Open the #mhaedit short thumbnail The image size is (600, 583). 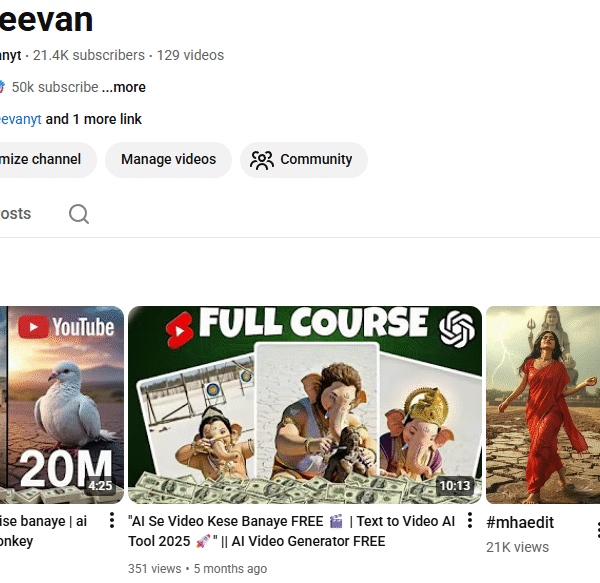[x=543, y=405]
